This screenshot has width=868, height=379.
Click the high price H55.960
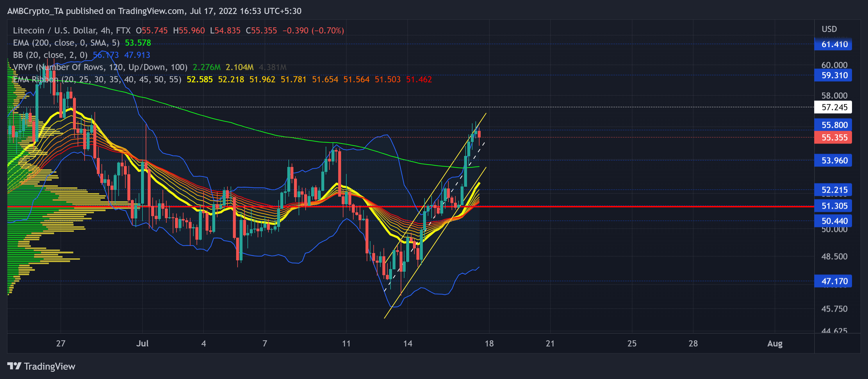(189, 30)
